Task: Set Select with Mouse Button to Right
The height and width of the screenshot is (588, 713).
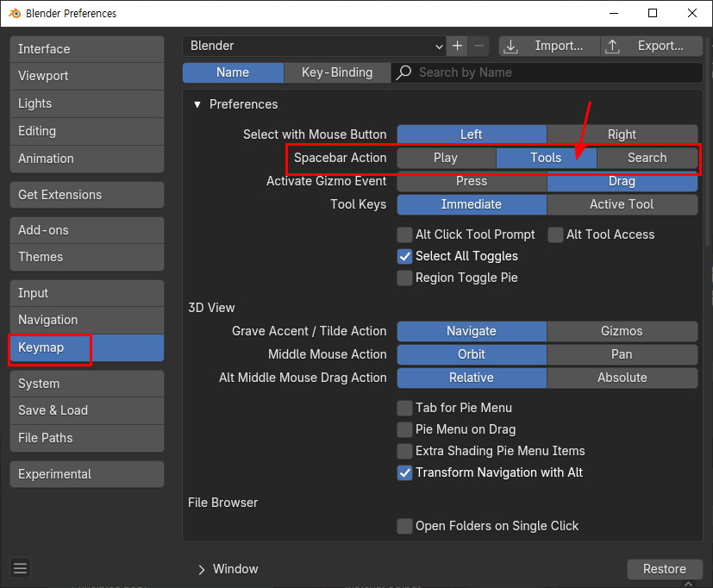Action: (x=622, y=134)
